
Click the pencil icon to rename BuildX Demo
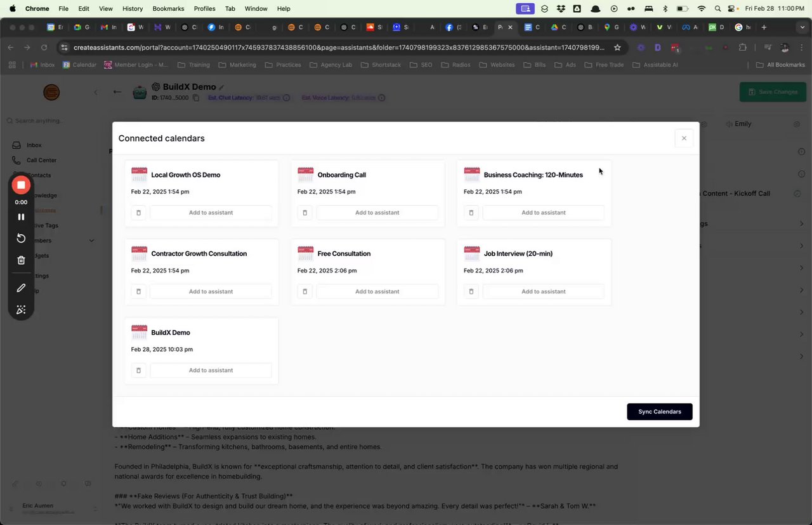220,87
